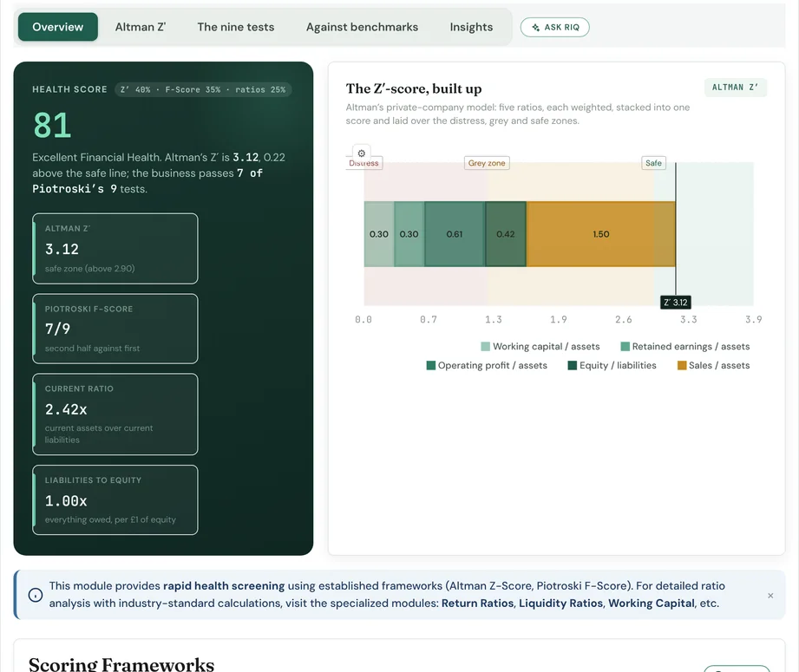Dismiss the rapid health screening info banner
The image size is (799, 672).
pyautogui.click(x=770, y=595)
